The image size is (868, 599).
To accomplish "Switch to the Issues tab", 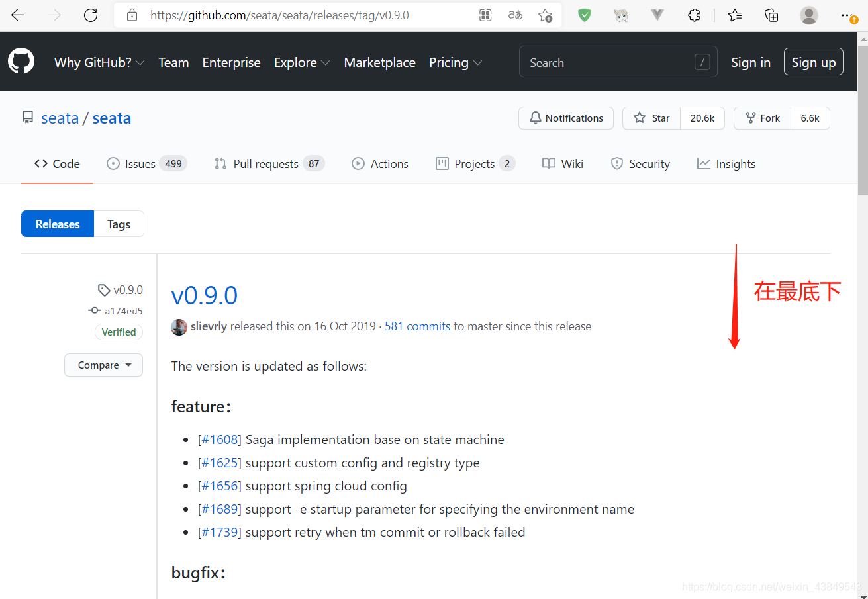I will [x=147, y=164].
